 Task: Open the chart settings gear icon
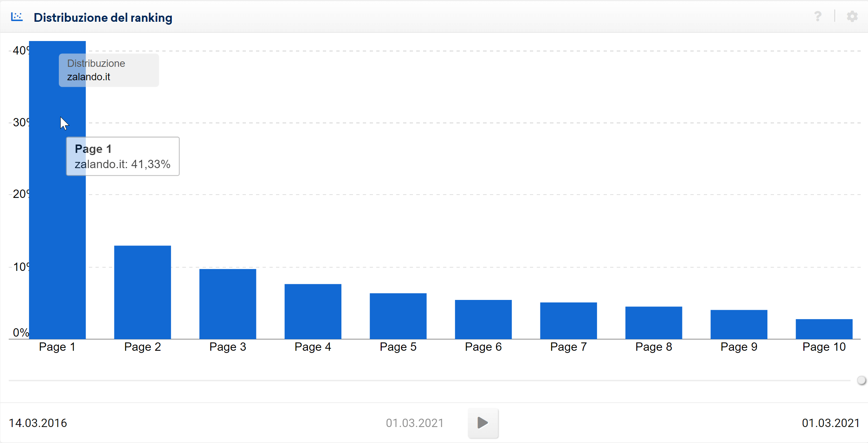tap(852, 16)
